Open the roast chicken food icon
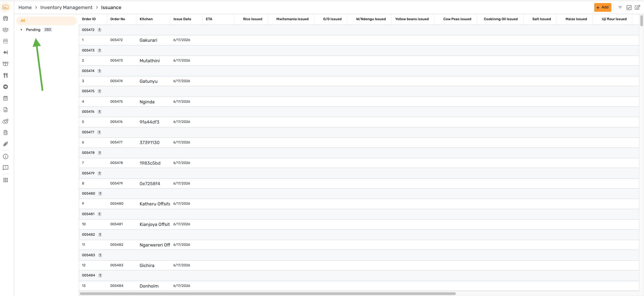Screen dimensions: 644x296 pyautogui.click(x=5, y=121)
